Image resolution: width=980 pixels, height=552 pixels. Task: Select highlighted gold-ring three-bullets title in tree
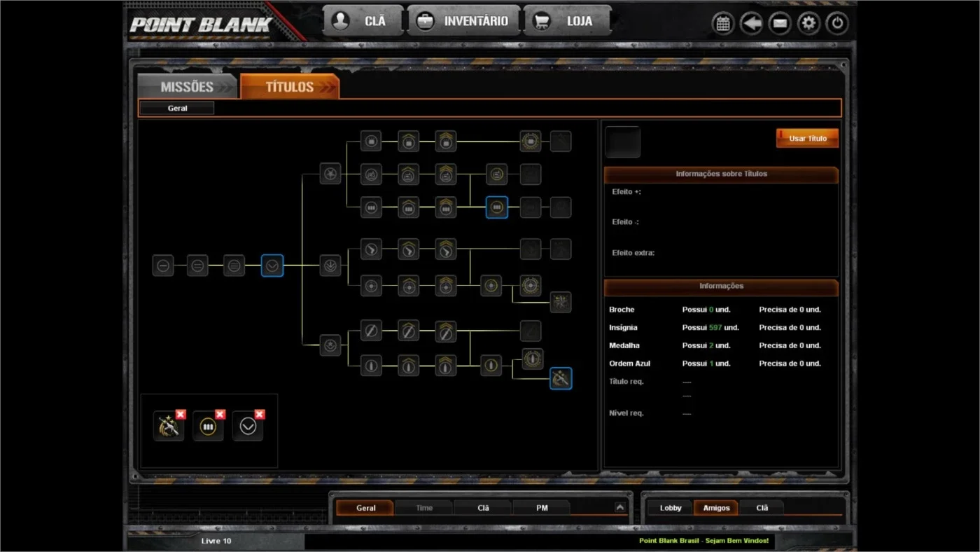[x=497, y=207]
